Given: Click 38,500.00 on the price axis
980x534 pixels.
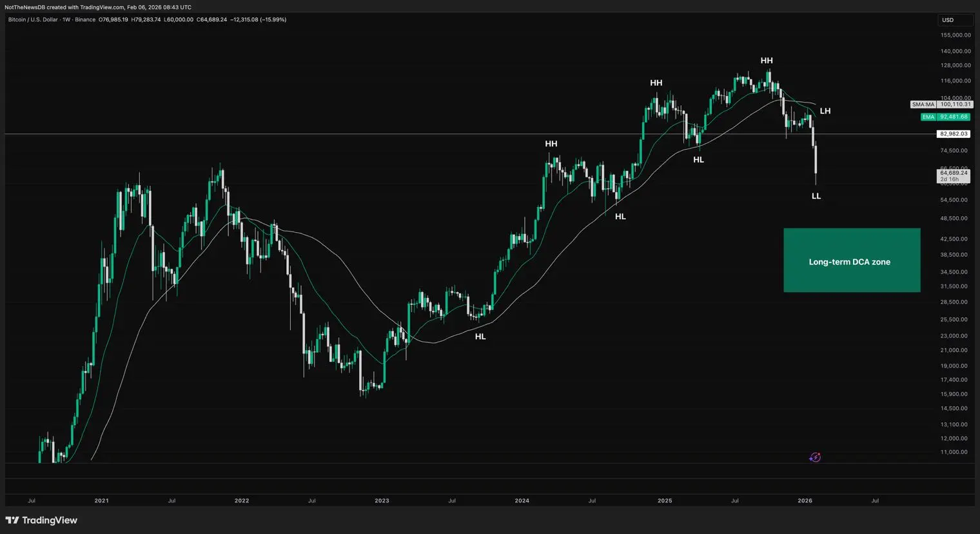Looking at the screenshot, I should click(x=954, y=255).
